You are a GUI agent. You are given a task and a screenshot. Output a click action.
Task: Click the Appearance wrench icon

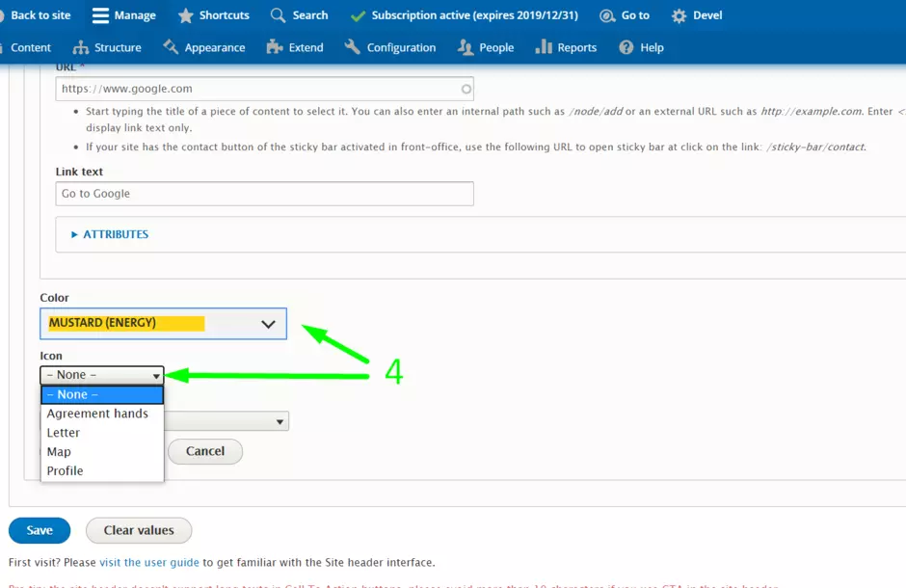coord(171,47)
